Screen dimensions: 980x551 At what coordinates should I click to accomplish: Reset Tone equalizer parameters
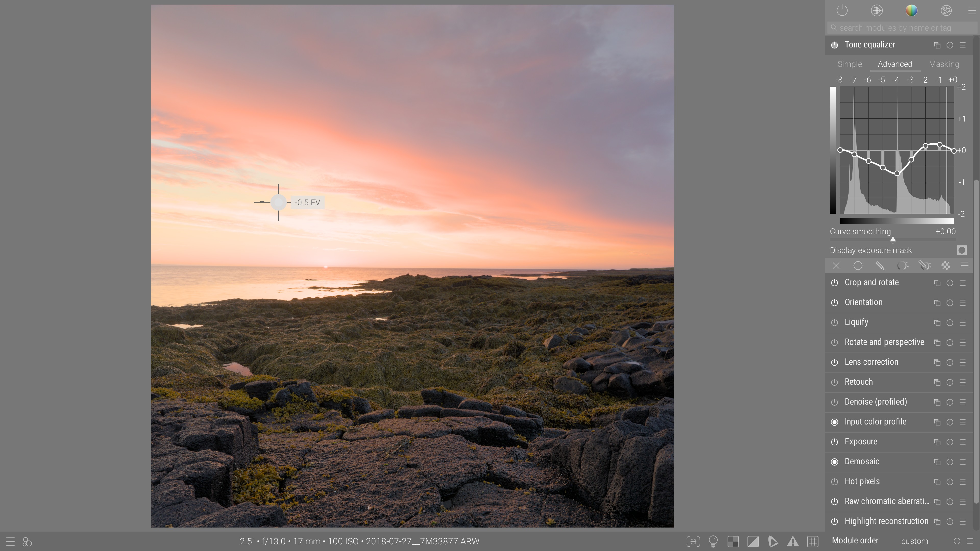950,45
